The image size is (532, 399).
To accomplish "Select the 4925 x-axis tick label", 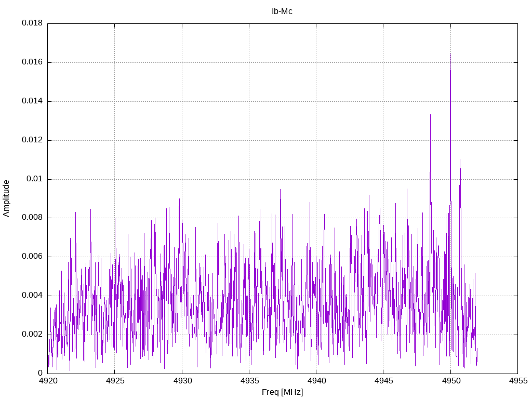I will [x=115, y=381].
